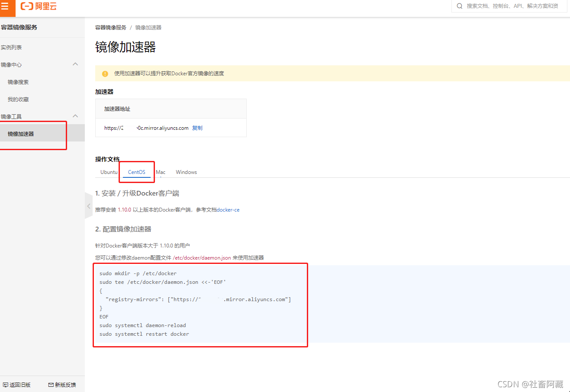Open 镜像搜索 in the sidebar
Viewport: 570px width, 392px height.
(18, 82)
